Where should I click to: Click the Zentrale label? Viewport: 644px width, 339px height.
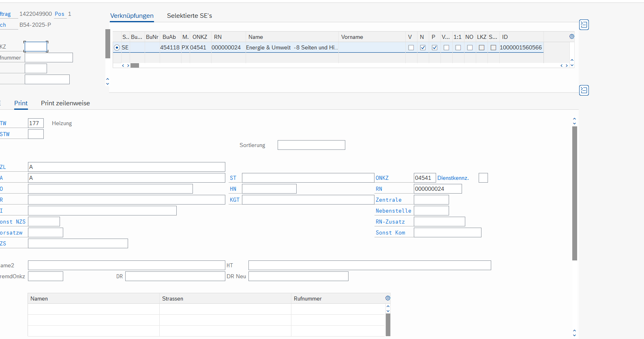coord(389,200)
